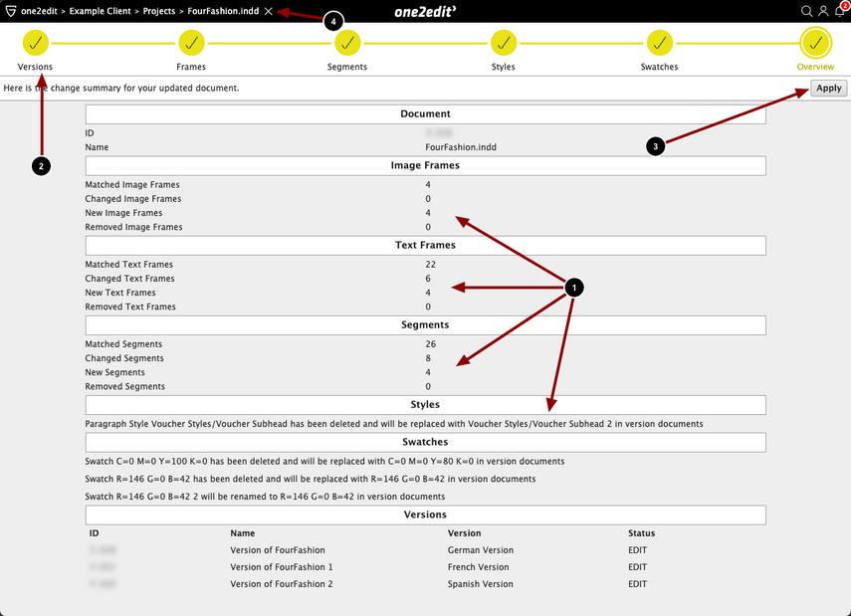Click FourFashion.indd in breadcrumb
This screenshot has height=616, width=851.
coord(223,11)
